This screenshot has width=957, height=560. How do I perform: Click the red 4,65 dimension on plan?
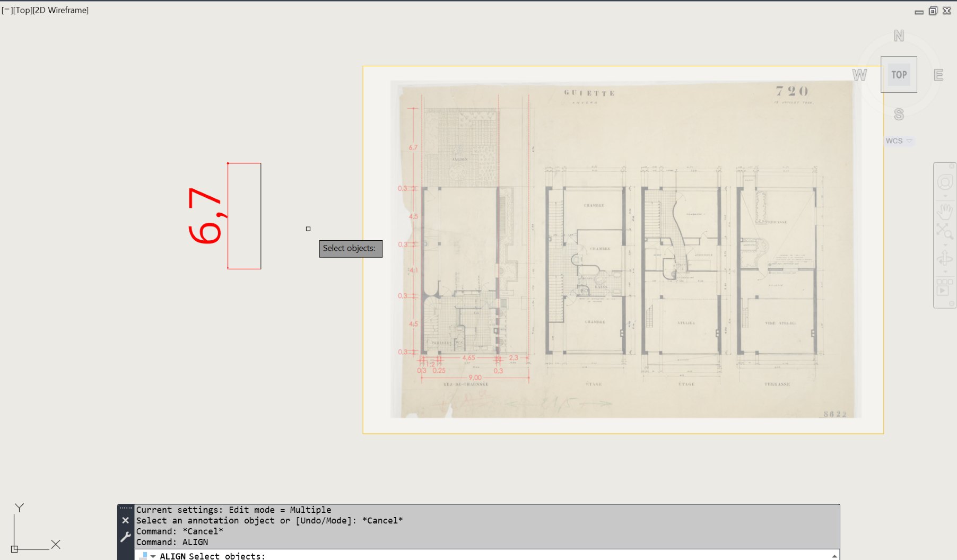coord(468,358)
